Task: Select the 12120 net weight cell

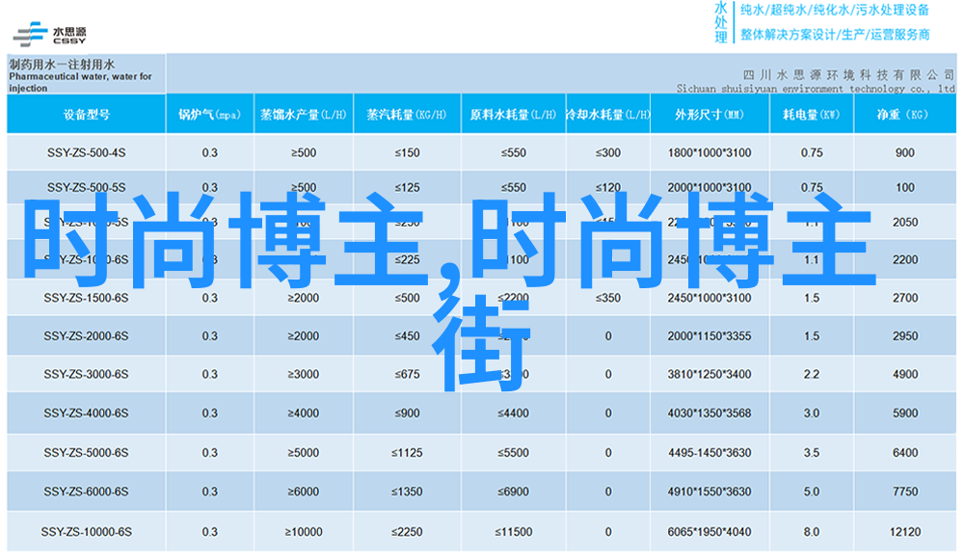Action: coord(903,532)
